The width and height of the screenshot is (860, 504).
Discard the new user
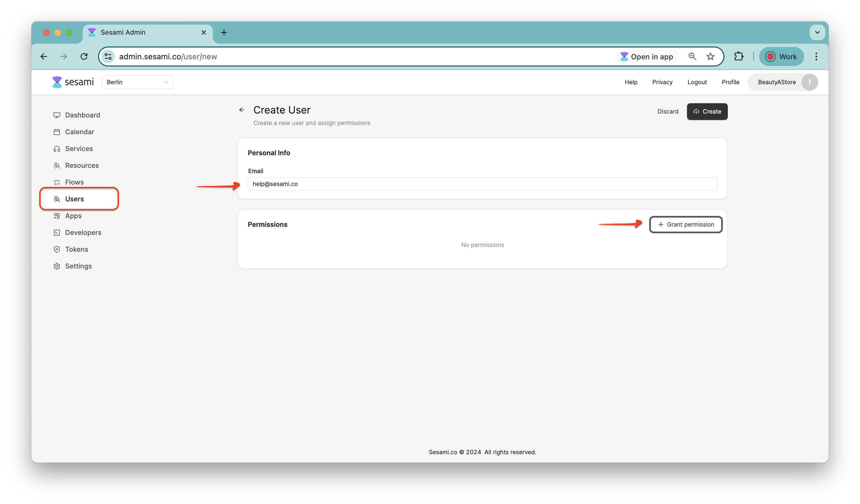click(668, 112)
